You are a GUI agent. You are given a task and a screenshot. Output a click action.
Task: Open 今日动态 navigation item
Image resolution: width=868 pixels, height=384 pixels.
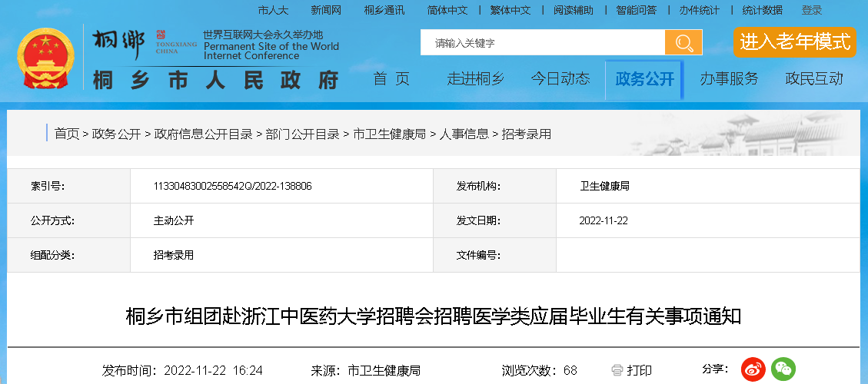coord(560,78)
